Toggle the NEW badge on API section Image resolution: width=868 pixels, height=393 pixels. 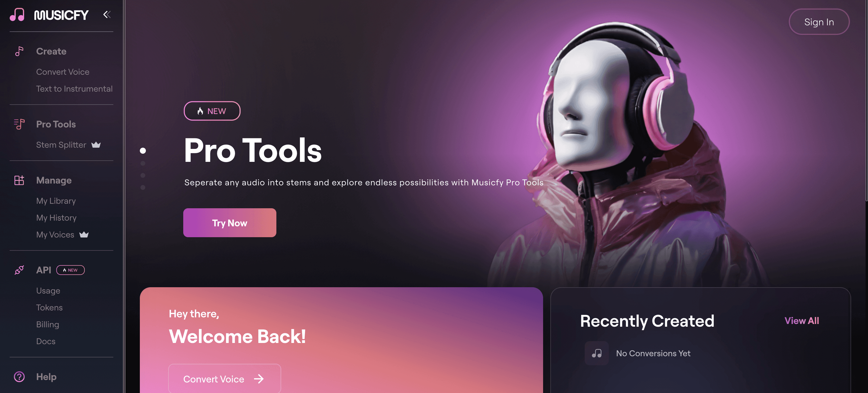point(70,269)
